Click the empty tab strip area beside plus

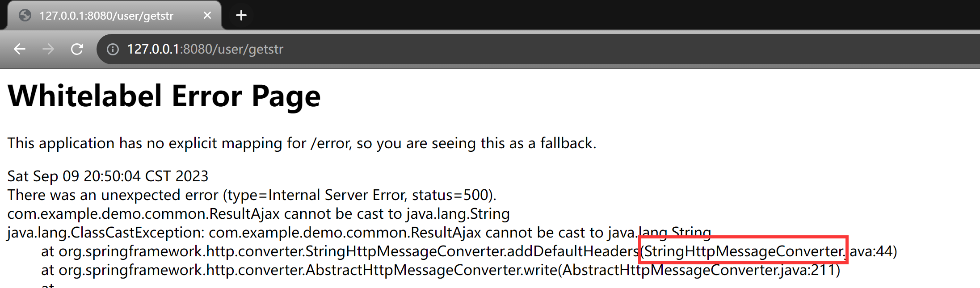[x=617, y=15]
